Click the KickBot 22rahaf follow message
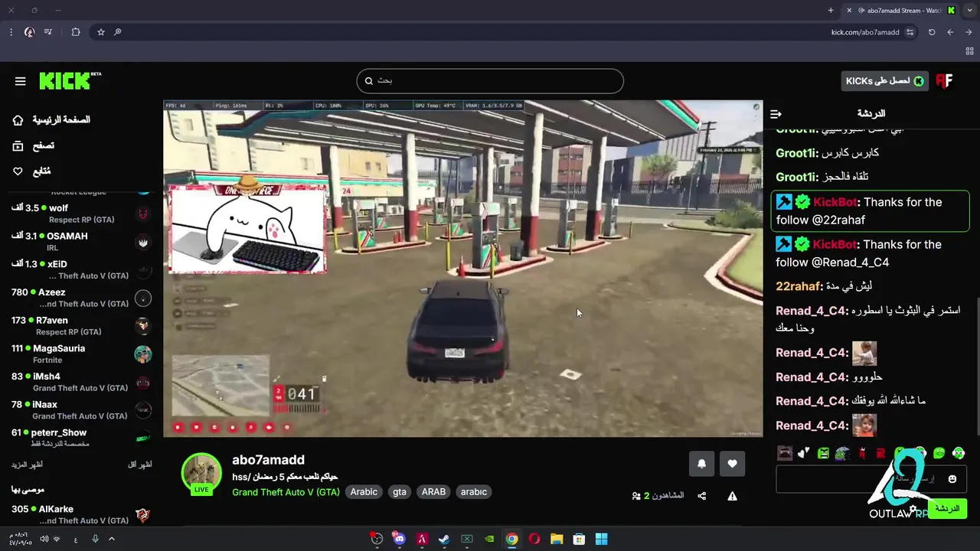 (871, 210)
